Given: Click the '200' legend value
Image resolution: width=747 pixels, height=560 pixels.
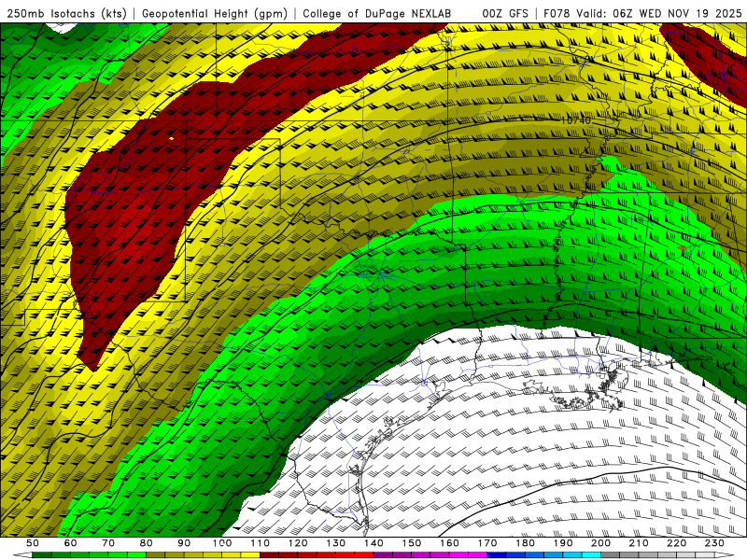Looking at the screenshot, I should (600, 543).
